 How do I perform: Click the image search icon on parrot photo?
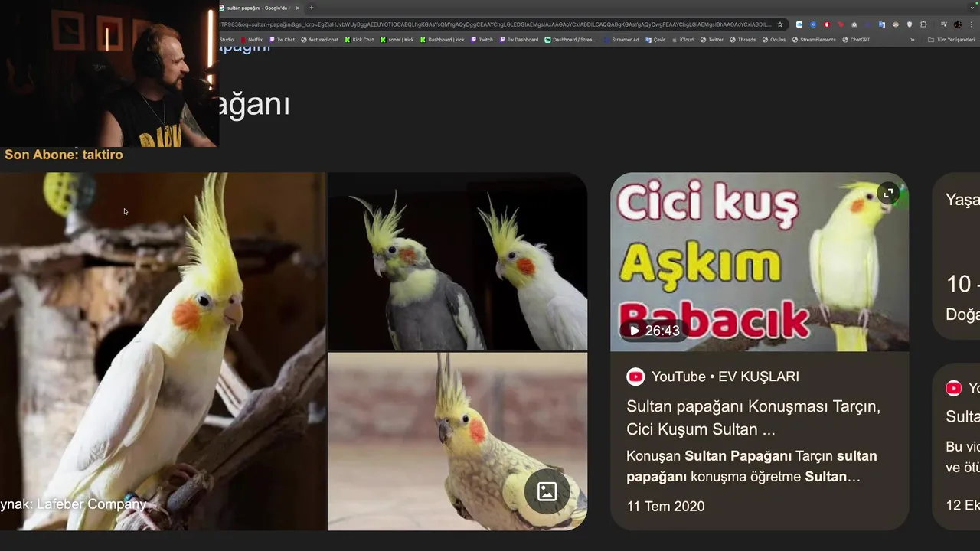(547, 491)
